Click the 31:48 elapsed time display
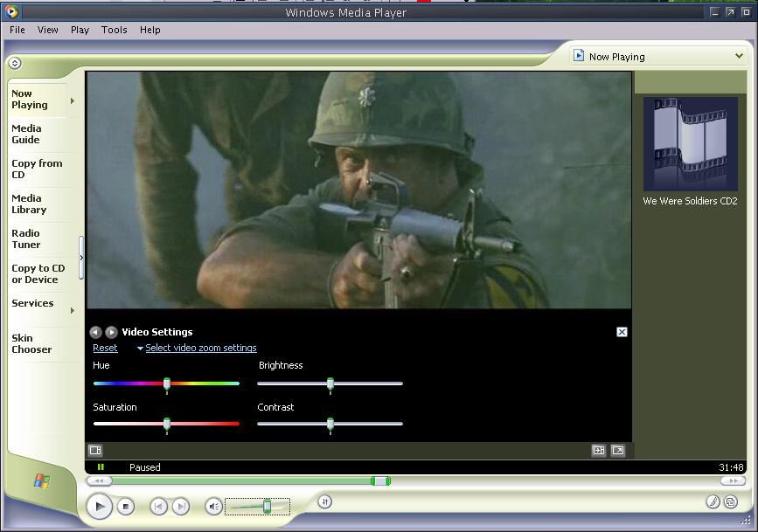The height and width of the screenshot is (532, 758). 731,467
